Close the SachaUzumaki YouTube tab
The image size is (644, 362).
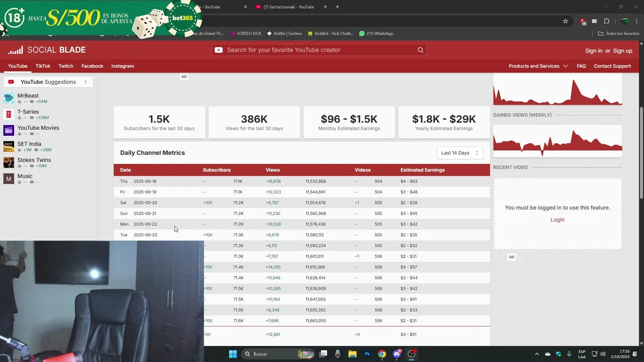(325, 7)
